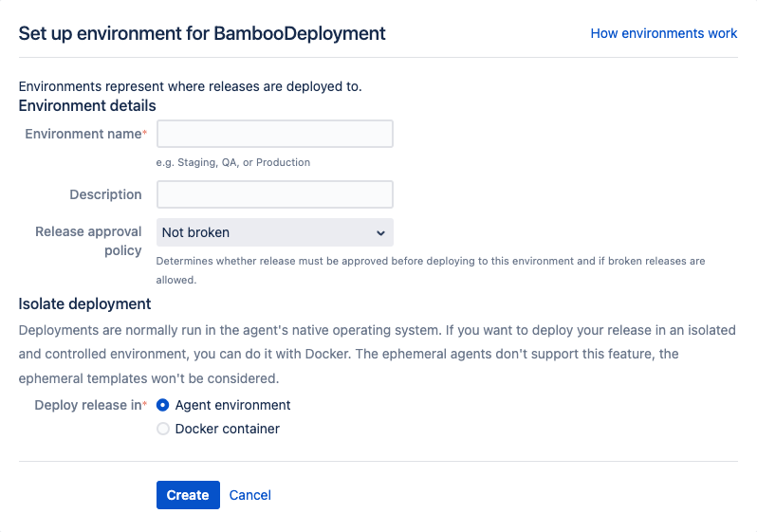Click the "Set up environment for BambooDeployment" title

tap(202, 33)
